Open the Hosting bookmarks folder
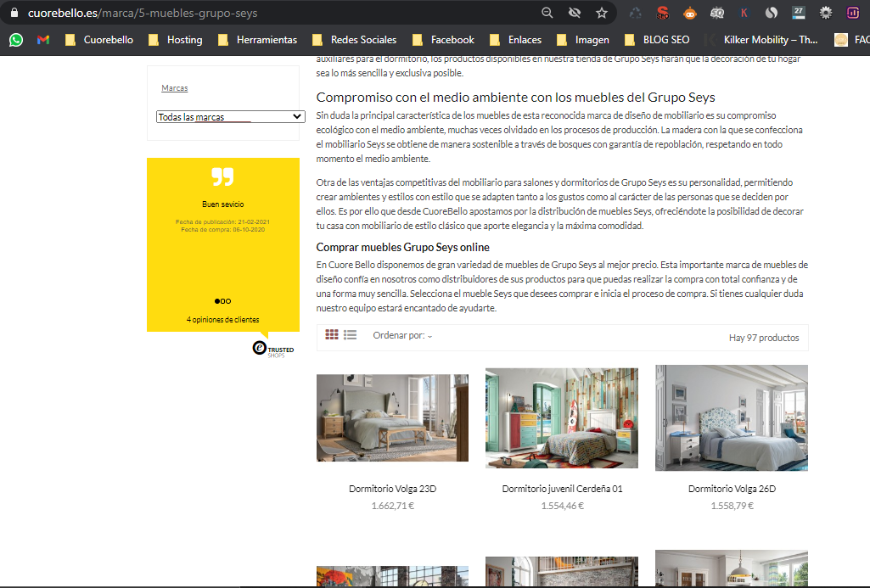The height and width of the screenshot is (588, 870). (176, 40)
